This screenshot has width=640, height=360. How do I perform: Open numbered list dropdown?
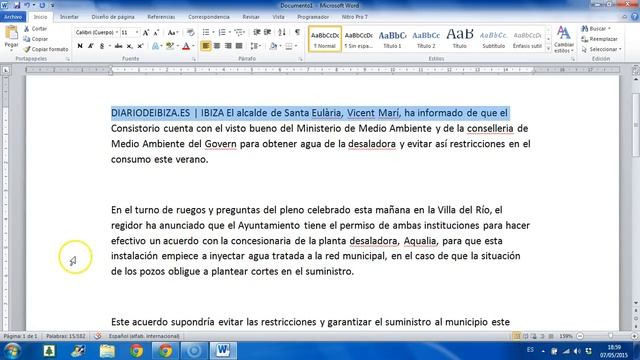tap(229, 32)
